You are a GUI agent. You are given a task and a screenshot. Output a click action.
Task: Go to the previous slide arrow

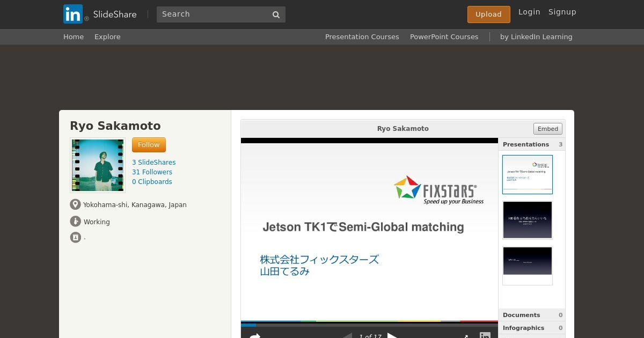tap(347, 336)
